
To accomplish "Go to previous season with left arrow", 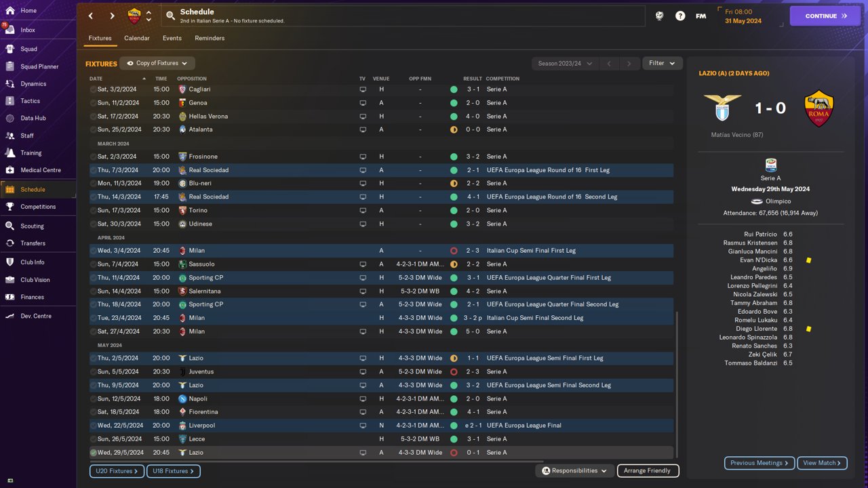I will pos(609,64).
